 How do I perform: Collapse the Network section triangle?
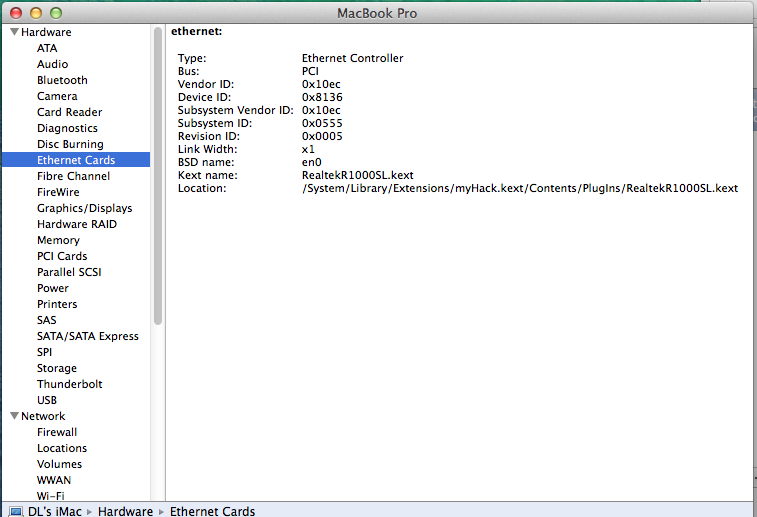(x=14, y=416)
